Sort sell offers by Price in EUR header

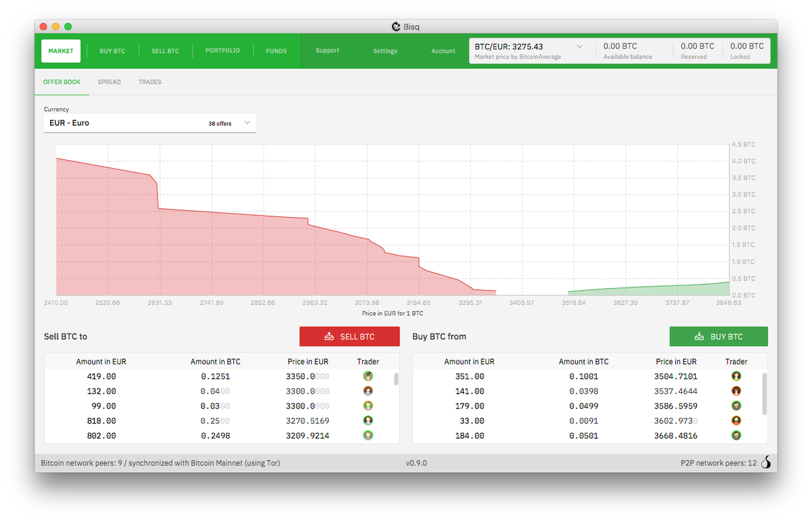click(x=308, y=362)
